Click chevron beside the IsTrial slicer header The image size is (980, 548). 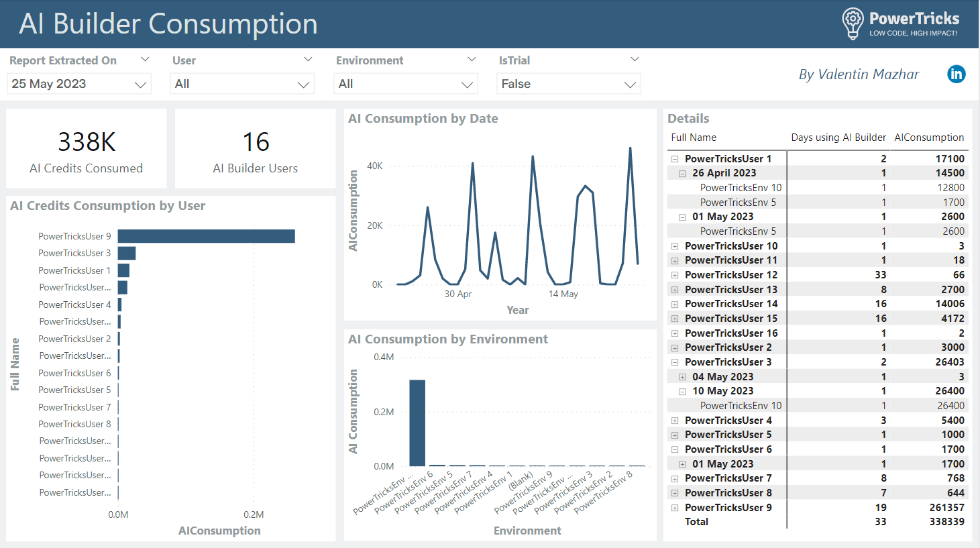point(635,60)
